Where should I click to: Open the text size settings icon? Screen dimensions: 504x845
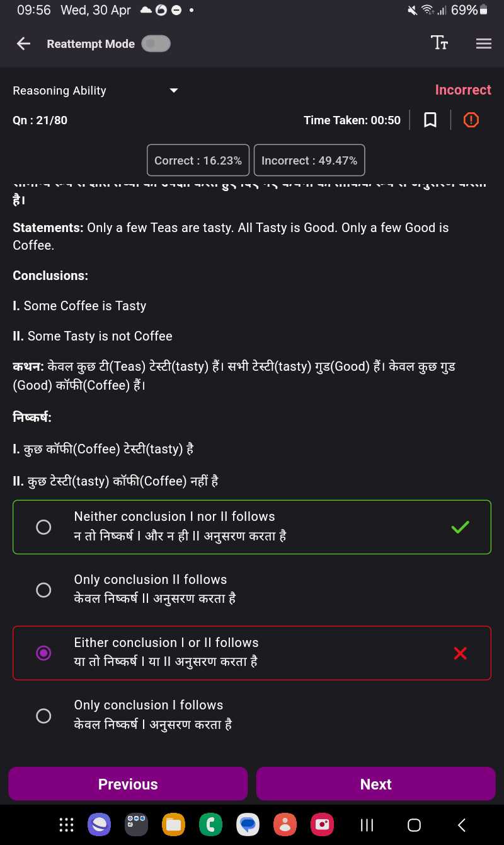pyautogui.click(x=439, y=43)
